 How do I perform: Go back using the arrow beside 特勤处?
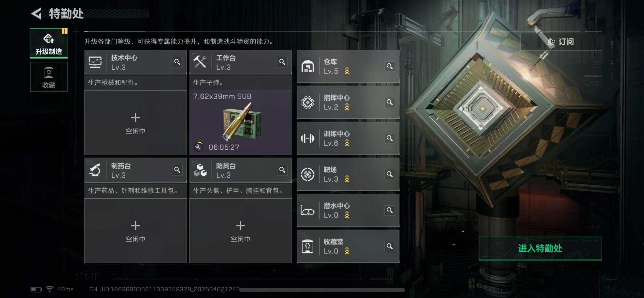36,13
